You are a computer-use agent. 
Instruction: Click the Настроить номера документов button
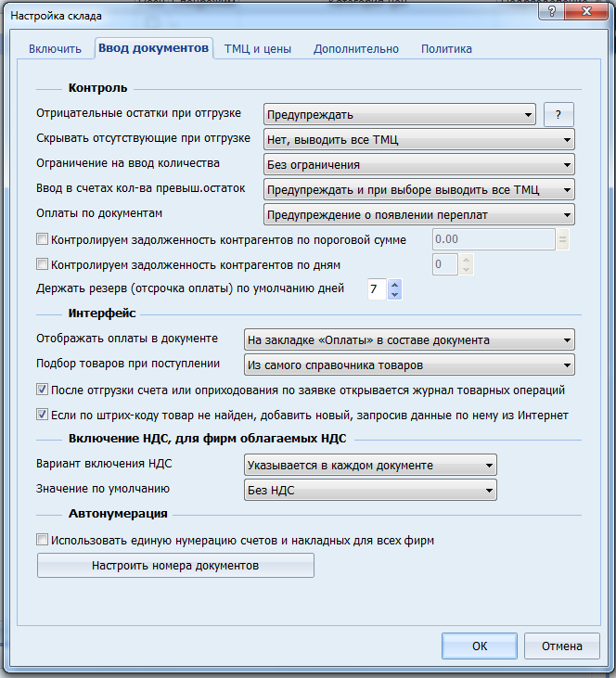175,565
